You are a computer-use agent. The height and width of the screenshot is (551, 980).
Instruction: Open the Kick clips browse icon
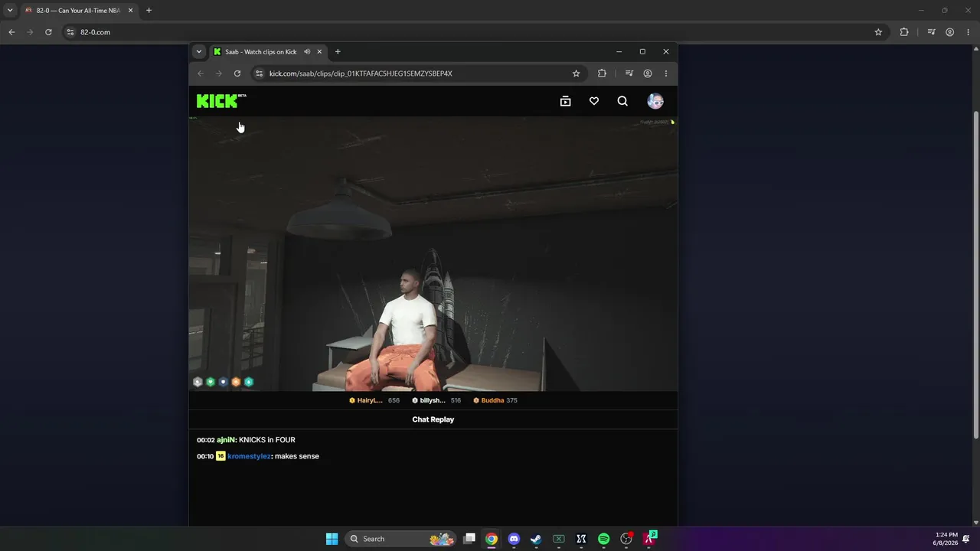click(x=565, y=101)
